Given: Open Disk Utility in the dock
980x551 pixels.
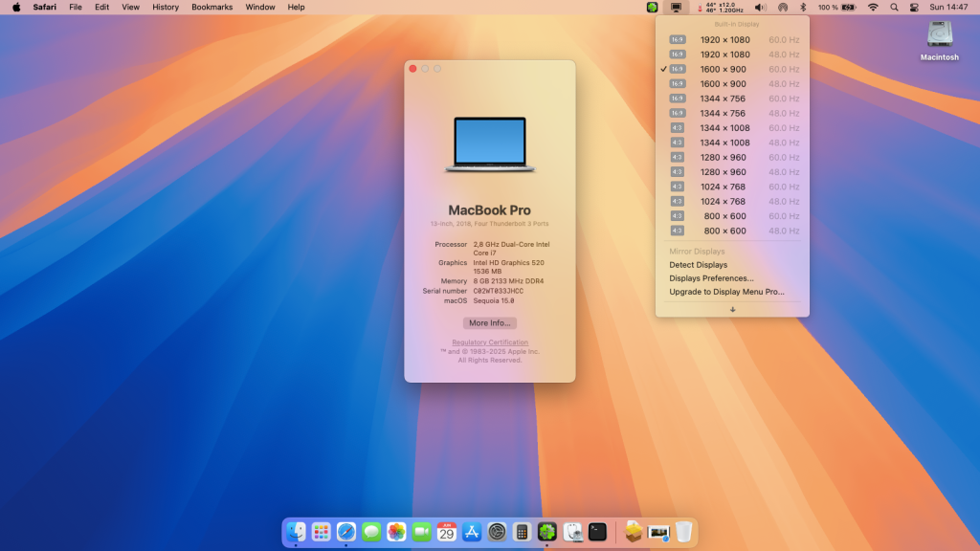Looking at the screenshot, I should click(x=572, y=532).
